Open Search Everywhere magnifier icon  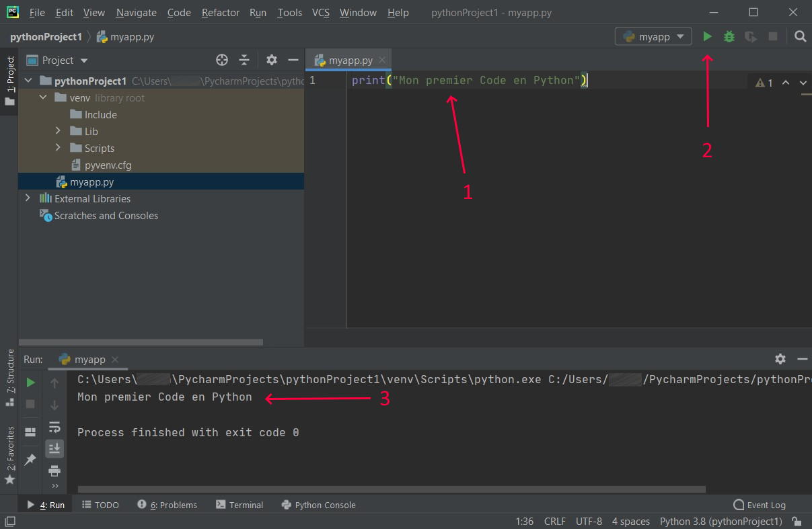(x=800, y=36)
